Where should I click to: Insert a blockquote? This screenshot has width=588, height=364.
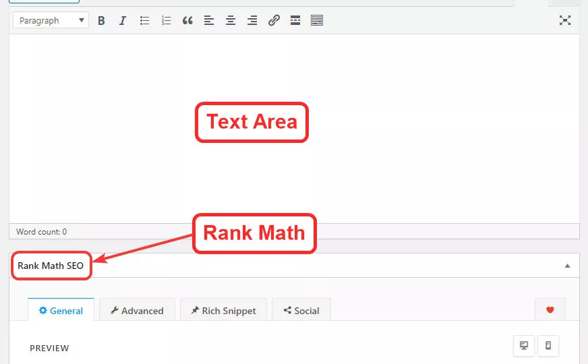tap(187, 20)
